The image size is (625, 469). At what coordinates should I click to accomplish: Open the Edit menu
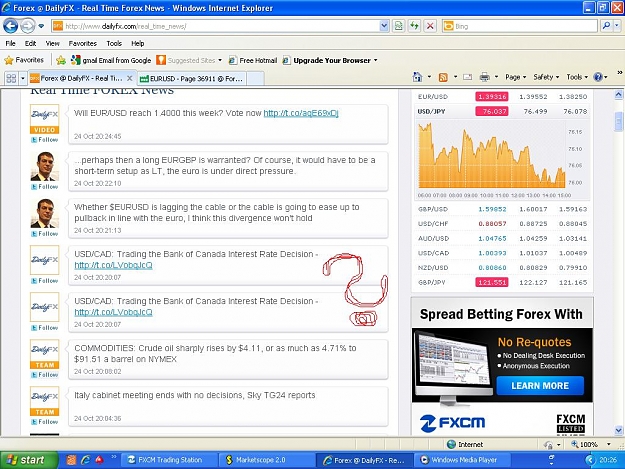coord(30,43)
